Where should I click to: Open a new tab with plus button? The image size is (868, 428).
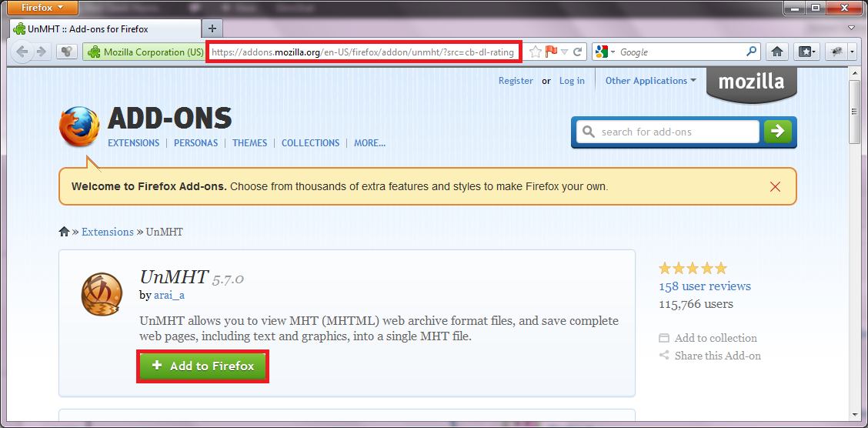point(212,28)
